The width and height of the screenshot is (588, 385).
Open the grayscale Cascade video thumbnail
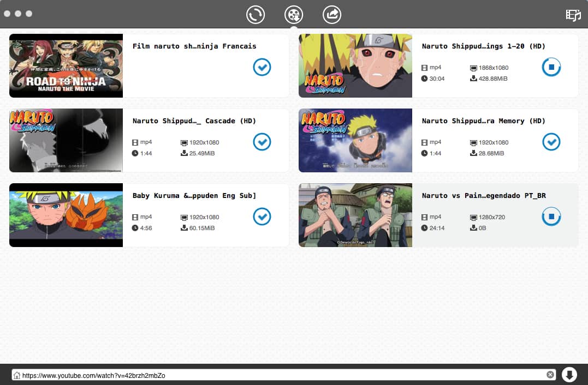(66, 141)
